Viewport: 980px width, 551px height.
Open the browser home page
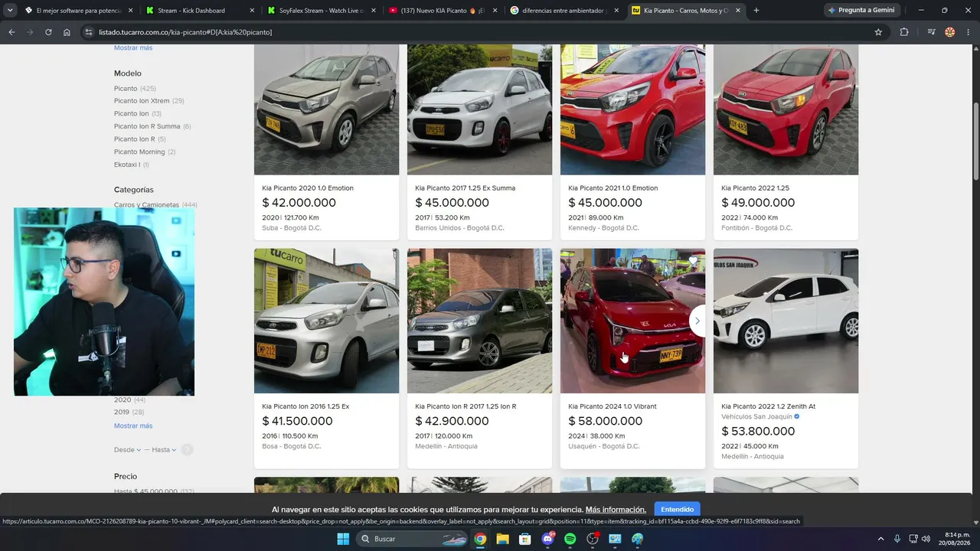67,32
